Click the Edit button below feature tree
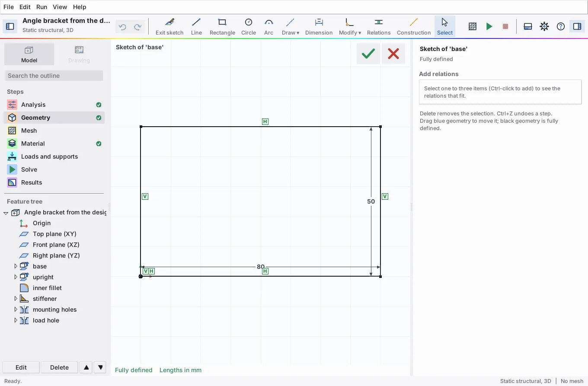 21,367
